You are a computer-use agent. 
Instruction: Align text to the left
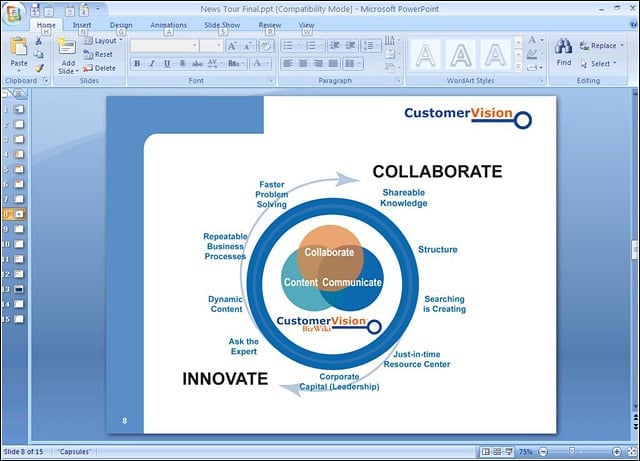point(288,63)
